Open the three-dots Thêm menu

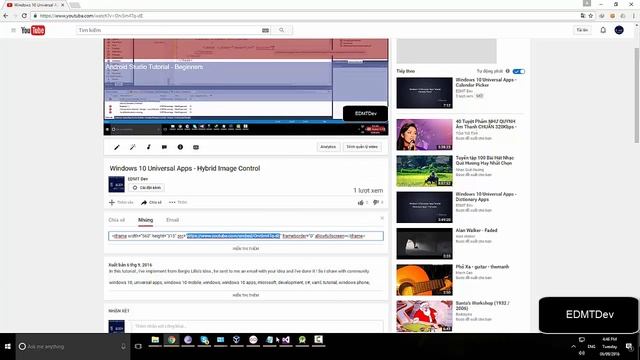click(178, 202)
